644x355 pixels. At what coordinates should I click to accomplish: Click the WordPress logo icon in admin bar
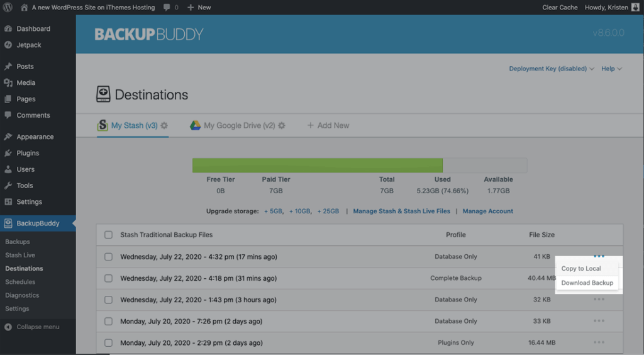pos(8,8)
